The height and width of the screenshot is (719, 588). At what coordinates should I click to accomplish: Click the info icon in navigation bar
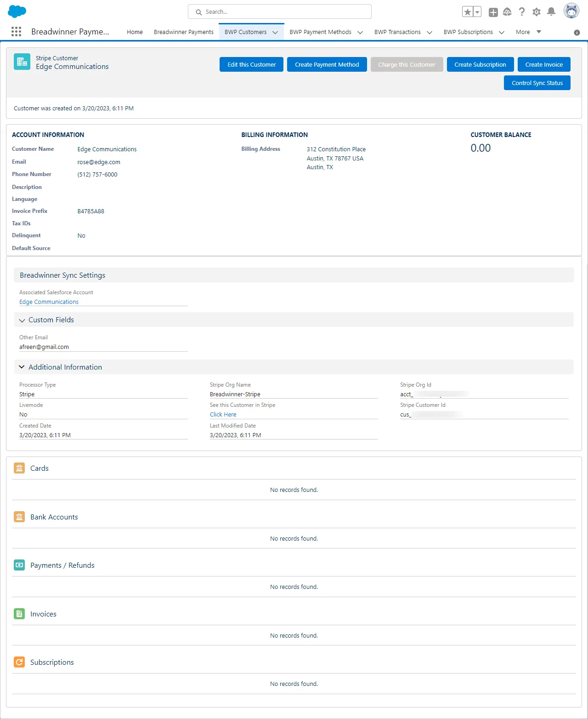(x=577, y=33)
